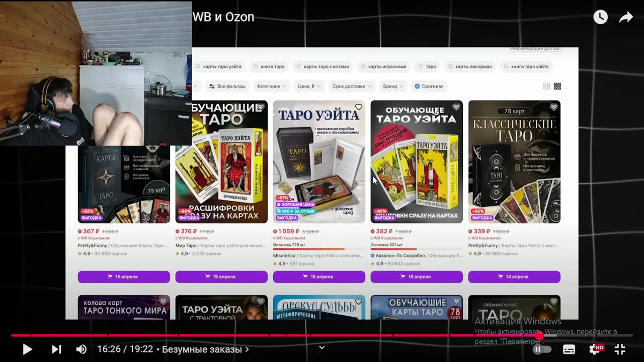Favorite the 'Классические Таро' 339 ₽ heart

point(553,107)
